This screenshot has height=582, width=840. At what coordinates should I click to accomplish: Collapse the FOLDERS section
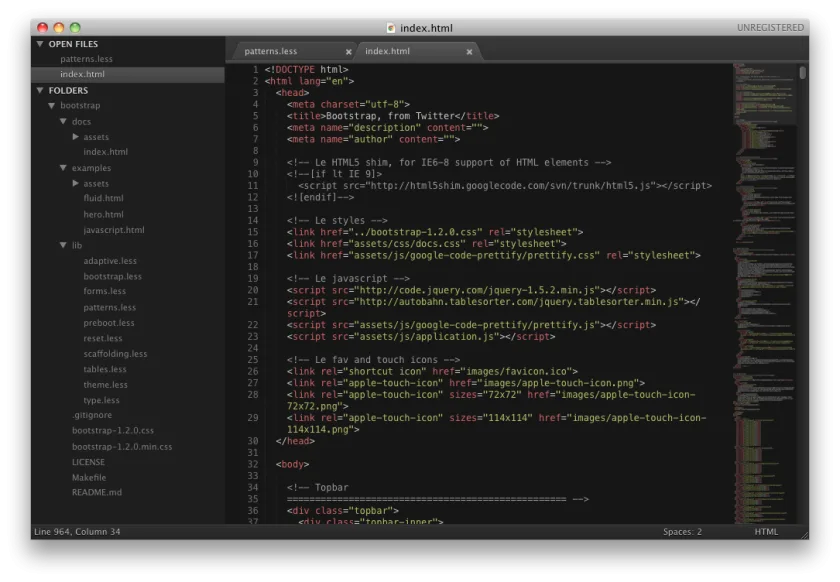(40, 91)
